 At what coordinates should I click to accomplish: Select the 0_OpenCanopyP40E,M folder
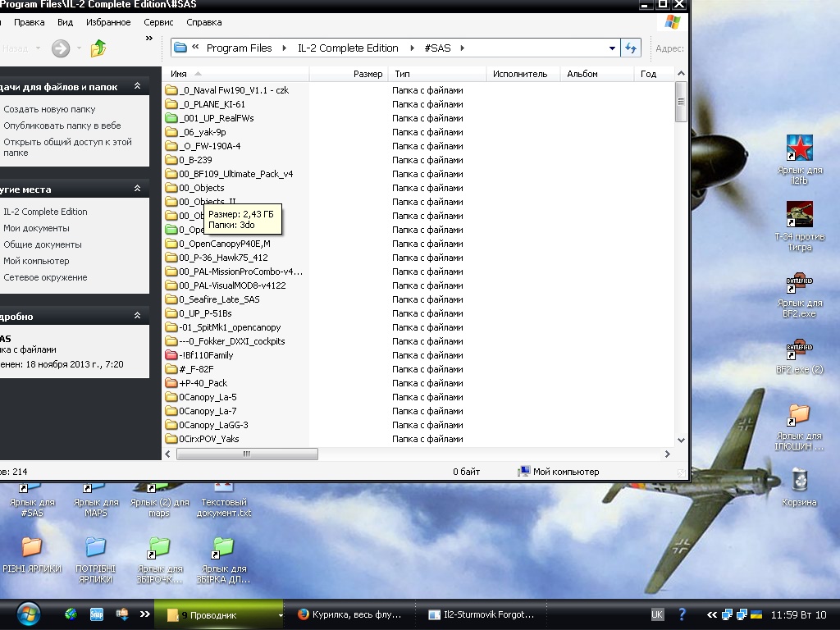tap(218, 243)
